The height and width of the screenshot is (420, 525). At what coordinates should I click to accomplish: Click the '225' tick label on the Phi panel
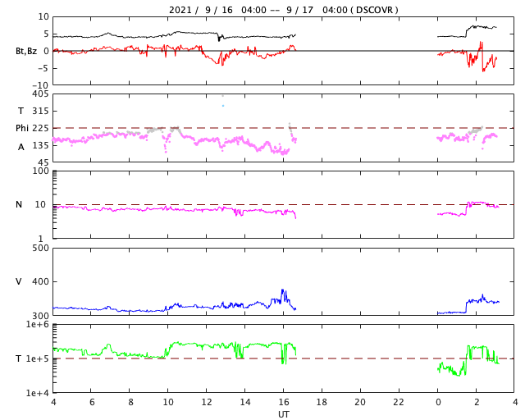[40, 128]
